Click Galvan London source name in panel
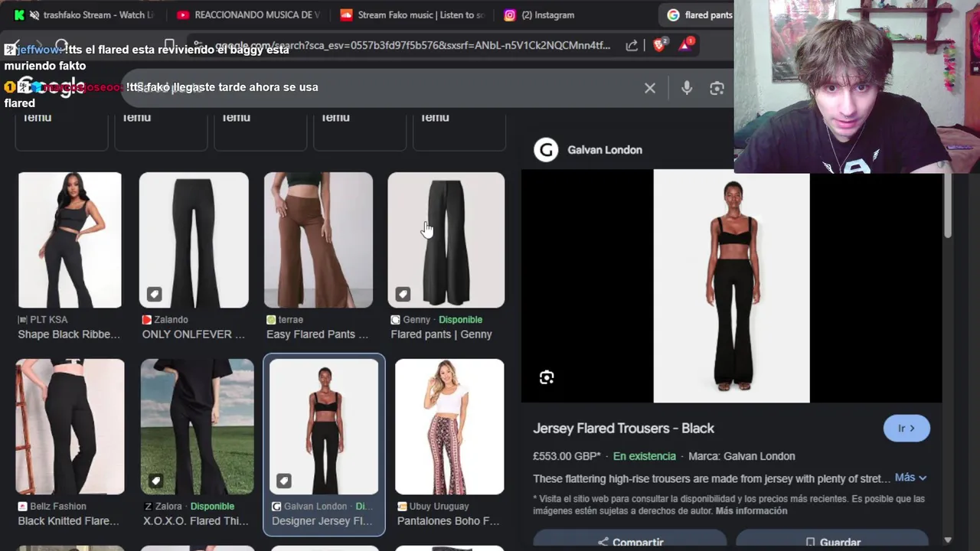 click(x=605, y=150)
